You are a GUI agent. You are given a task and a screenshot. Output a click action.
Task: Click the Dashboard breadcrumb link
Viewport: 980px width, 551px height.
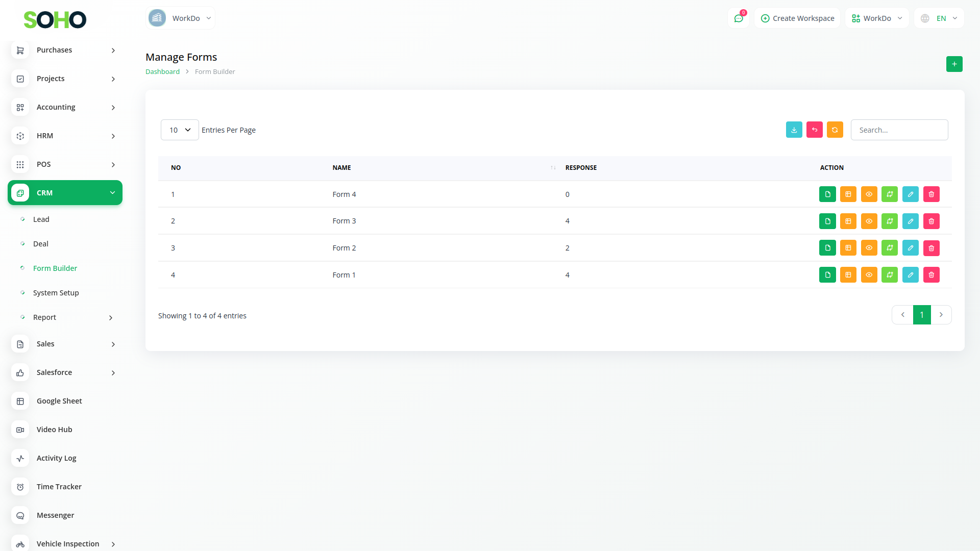162,72
